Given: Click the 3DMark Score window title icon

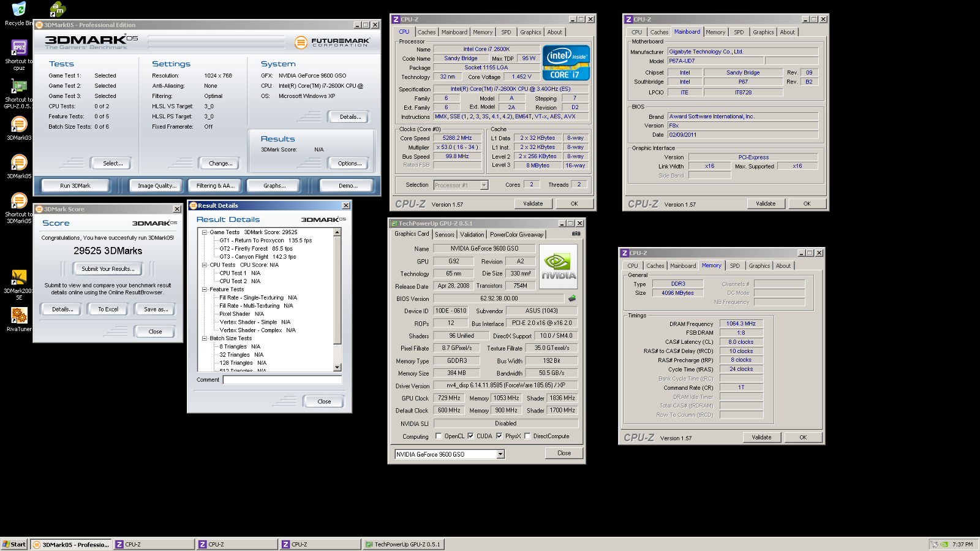Looking at the screenshot, I should (39, 209).
